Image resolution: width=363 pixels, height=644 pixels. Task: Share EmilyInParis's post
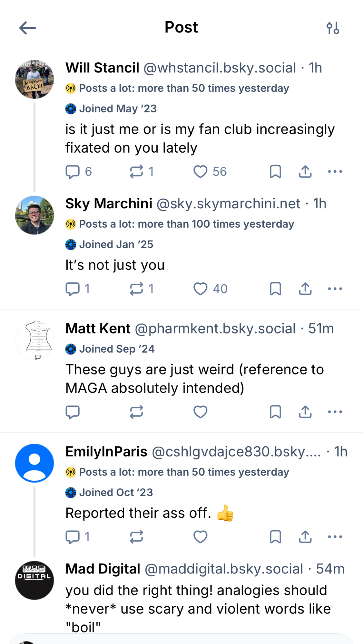coord(305,537)
